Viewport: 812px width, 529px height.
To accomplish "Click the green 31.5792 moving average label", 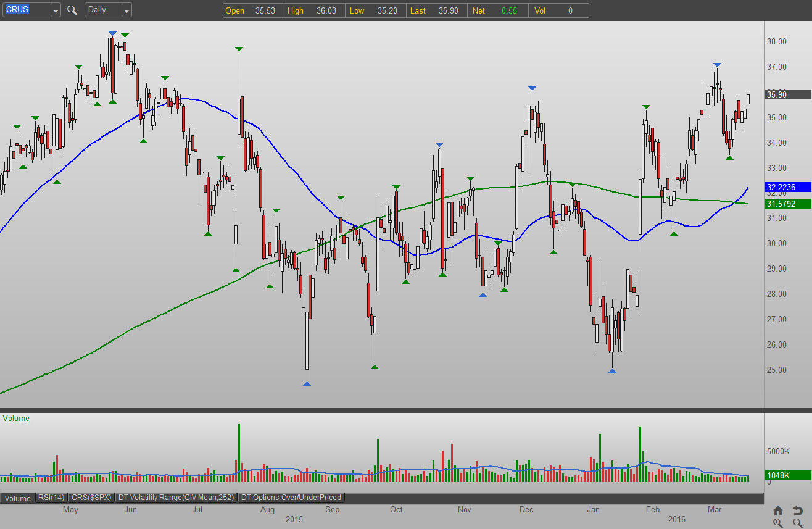I will (788, 204).
